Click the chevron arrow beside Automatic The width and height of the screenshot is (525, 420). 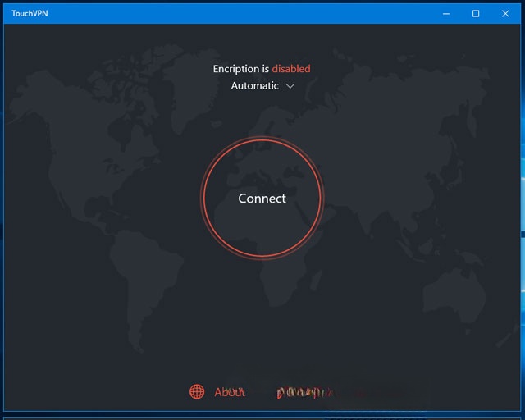point(290,86)
